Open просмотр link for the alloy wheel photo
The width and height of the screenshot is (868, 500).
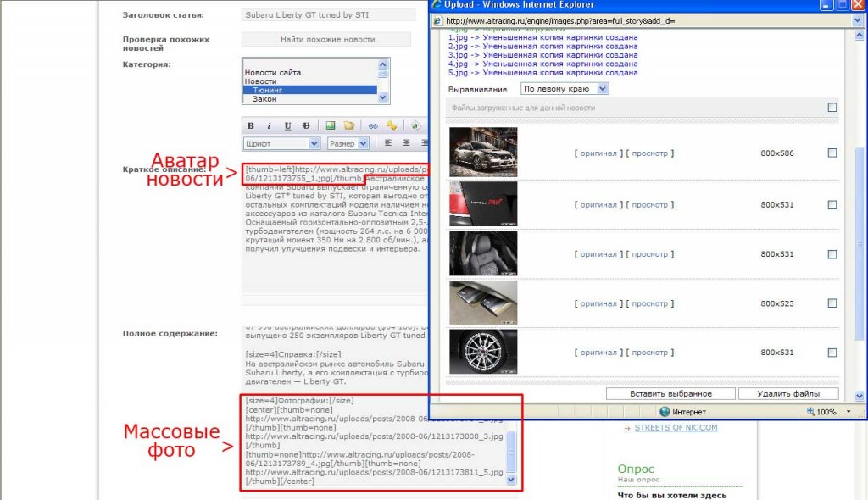tap(650, 353)
